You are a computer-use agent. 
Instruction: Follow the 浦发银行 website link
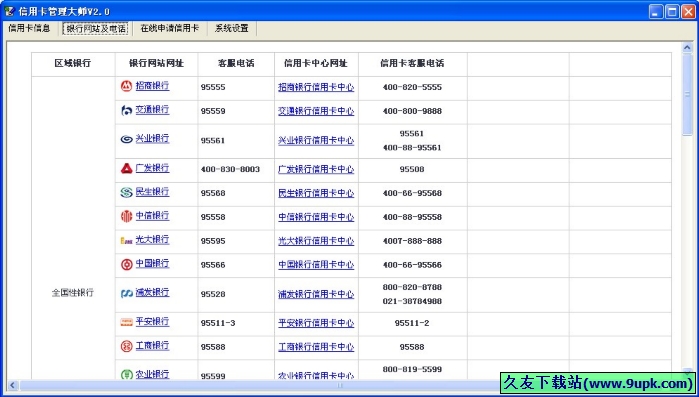point(152,293)
